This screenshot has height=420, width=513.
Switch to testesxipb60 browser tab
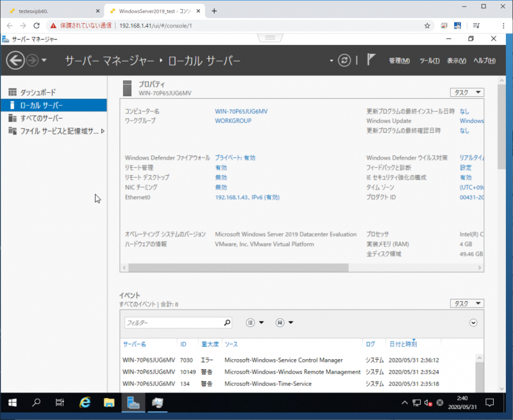(53, 11)
